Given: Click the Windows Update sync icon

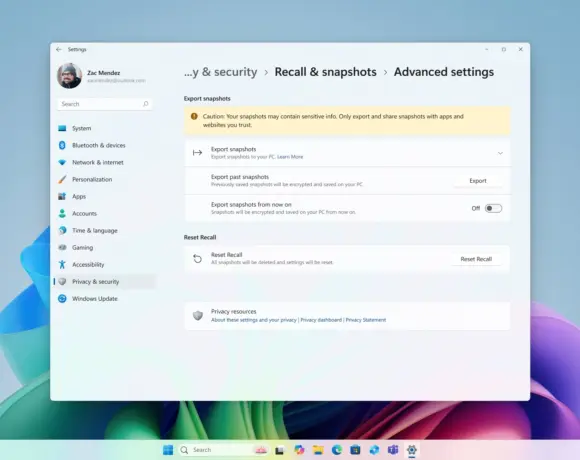Looking at the screenshot, I should 62,298.
